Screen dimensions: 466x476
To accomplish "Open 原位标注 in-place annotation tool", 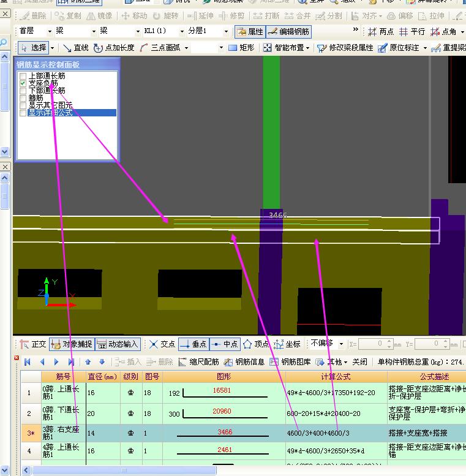I will point(399,48).
